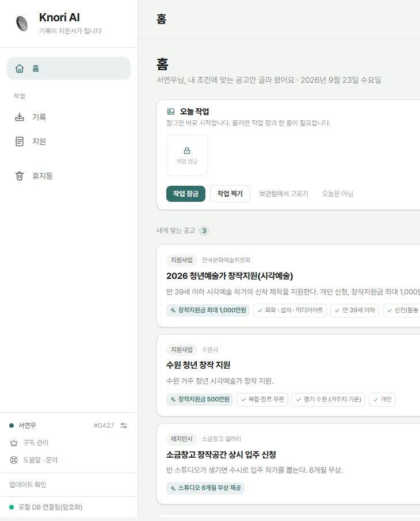Open 구독 관리 link
Viewport: 420px width, 521px height.
coord(36,443)
